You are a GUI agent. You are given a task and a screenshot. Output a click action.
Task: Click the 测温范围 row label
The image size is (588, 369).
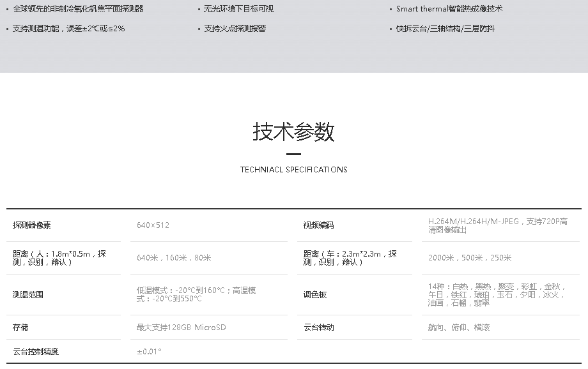pyautogui.click(x=28, y=295)
